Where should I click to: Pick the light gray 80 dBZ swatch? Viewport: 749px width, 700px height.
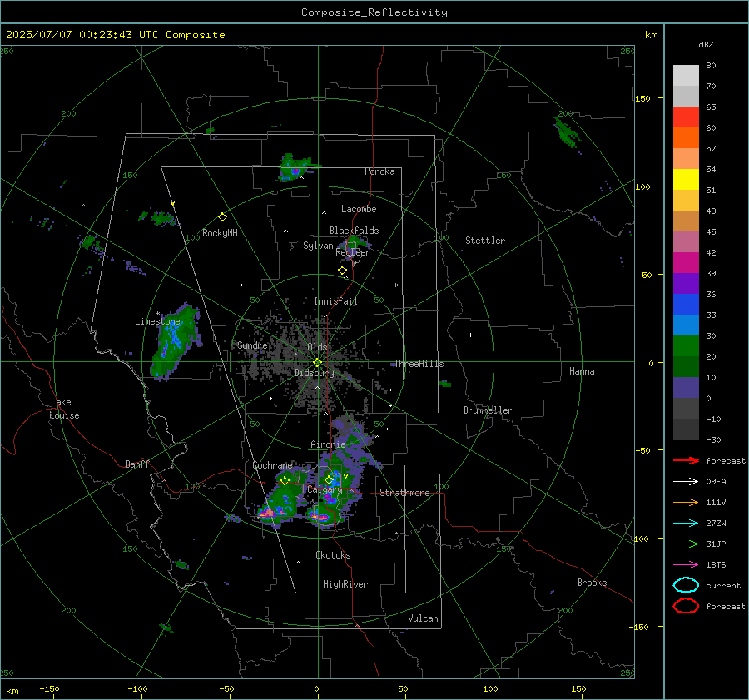click(686, 76)
